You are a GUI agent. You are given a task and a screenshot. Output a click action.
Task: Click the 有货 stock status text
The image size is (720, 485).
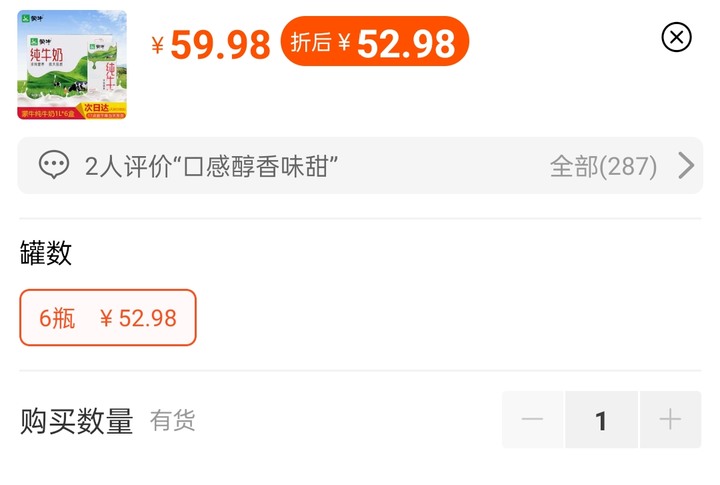pyautogui.click(x=172, y=421)
